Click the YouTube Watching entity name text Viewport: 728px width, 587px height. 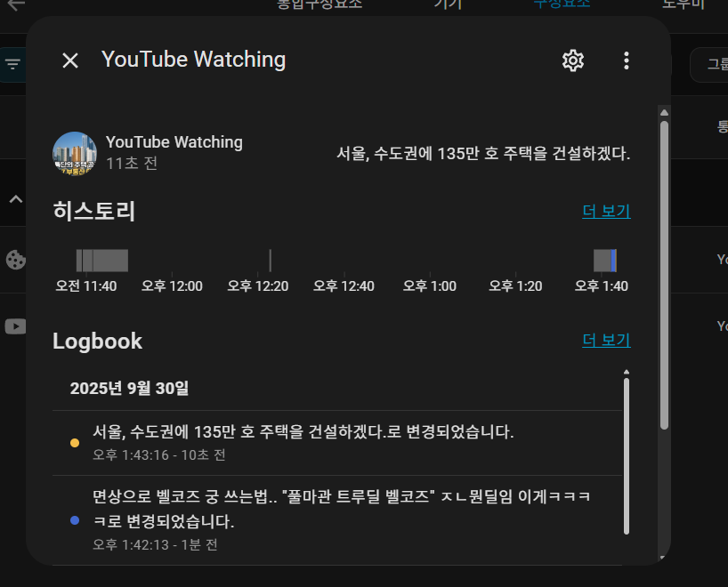pyautogui.click(x=174, y=142)
